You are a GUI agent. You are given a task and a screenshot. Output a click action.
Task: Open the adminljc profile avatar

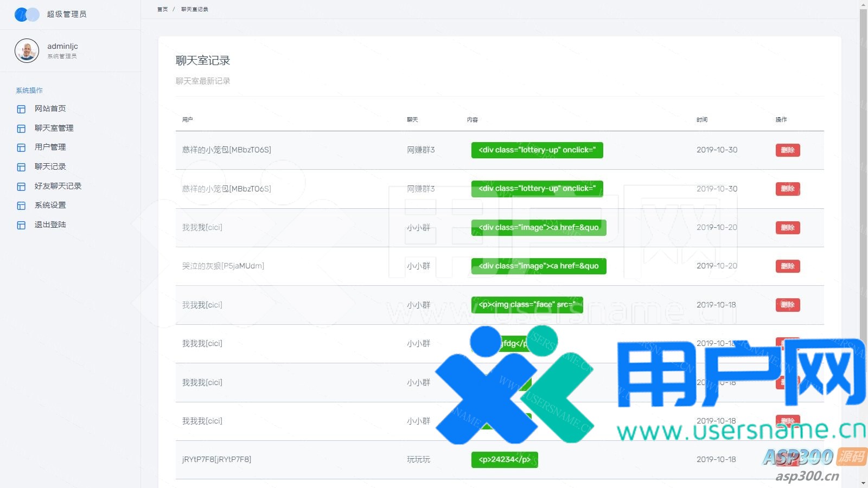point(27,51)
